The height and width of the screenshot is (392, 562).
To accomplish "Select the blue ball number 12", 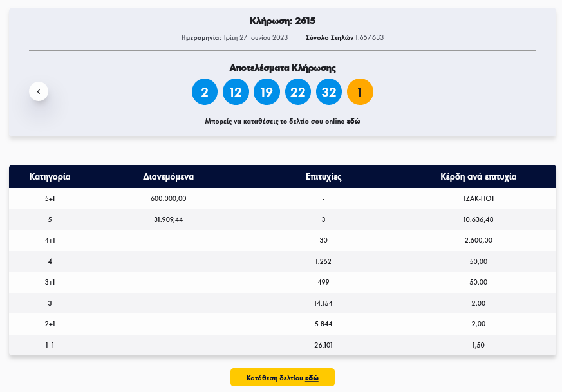I will (x=236, y=91).
